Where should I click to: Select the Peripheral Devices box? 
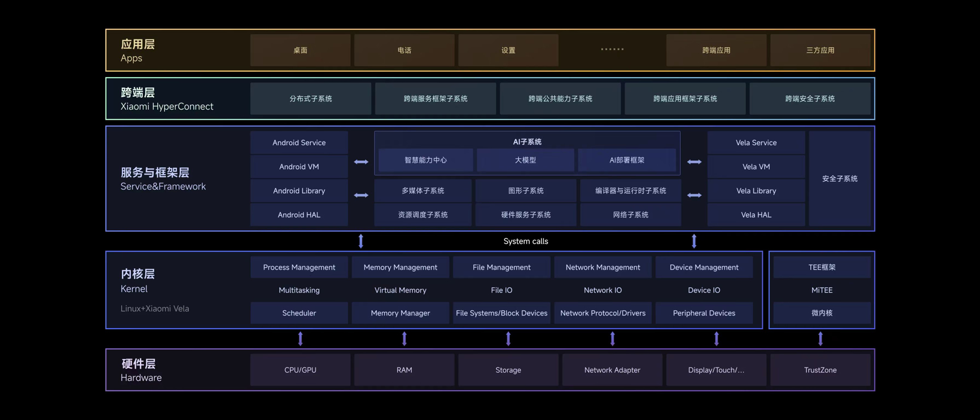pyautogui.click(x=704, y=313)
